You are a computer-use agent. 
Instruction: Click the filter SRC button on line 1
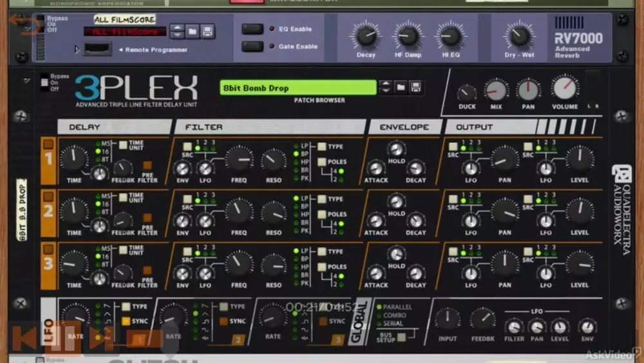pyautogui.click(x=187, y=146)
